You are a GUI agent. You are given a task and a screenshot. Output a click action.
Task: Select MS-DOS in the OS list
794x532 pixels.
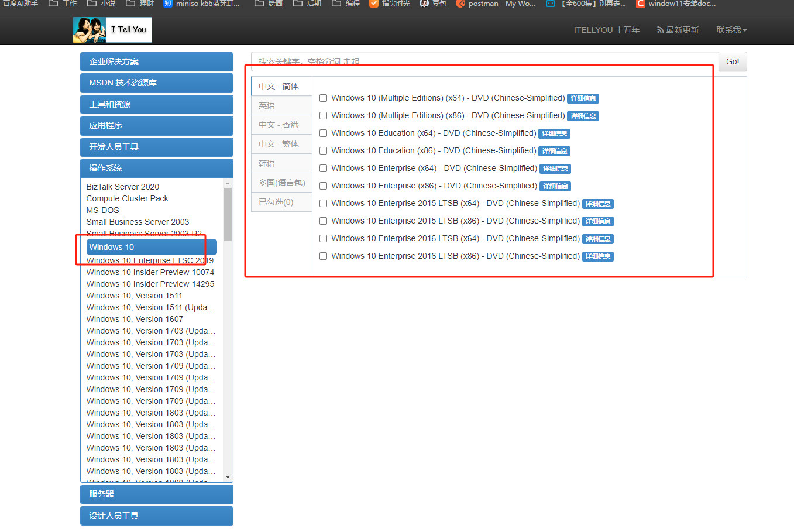(x=103, y=210)
